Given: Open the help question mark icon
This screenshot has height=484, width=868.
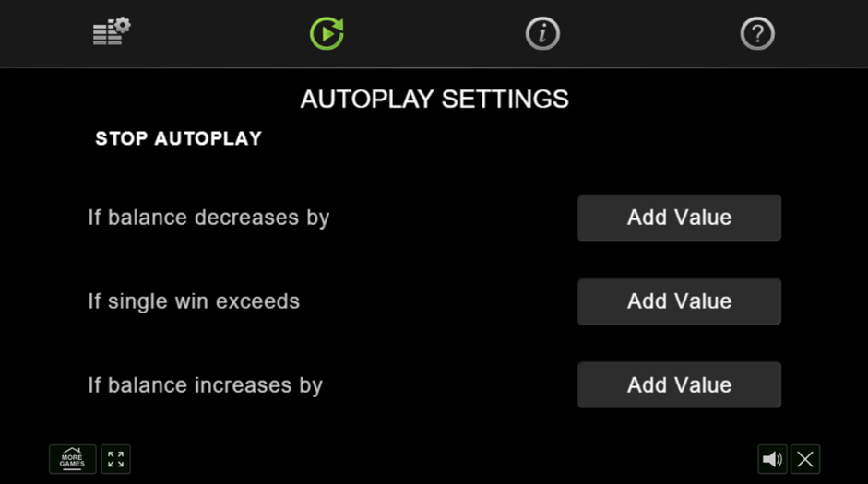Looking at the screenshot, I should pos(757,33).
